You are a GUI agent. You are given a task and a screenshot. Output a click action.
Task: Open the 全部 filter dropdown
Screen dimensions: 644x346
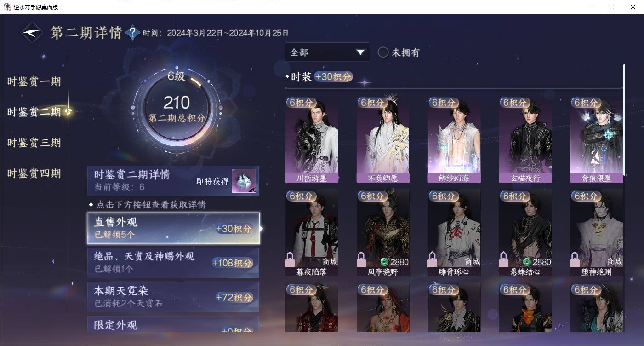point(327,52)
